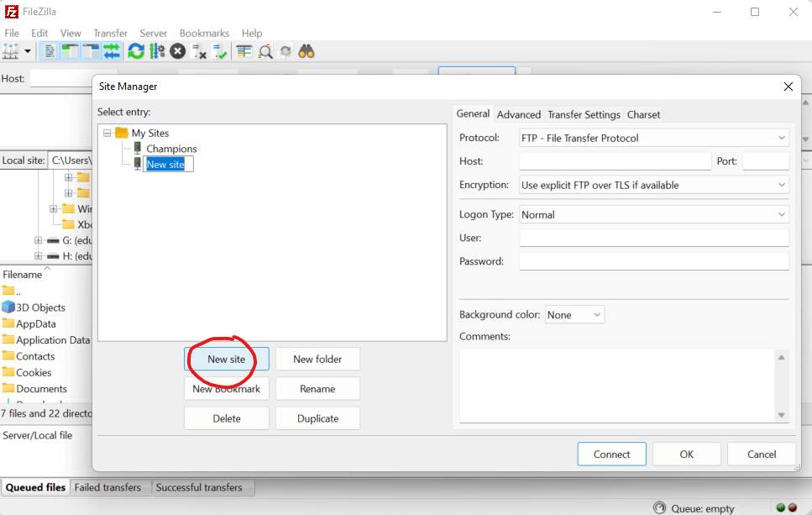The height and width of the screenshot is (515, 812).
Task: Click the User input field
Action: (654, 238)
